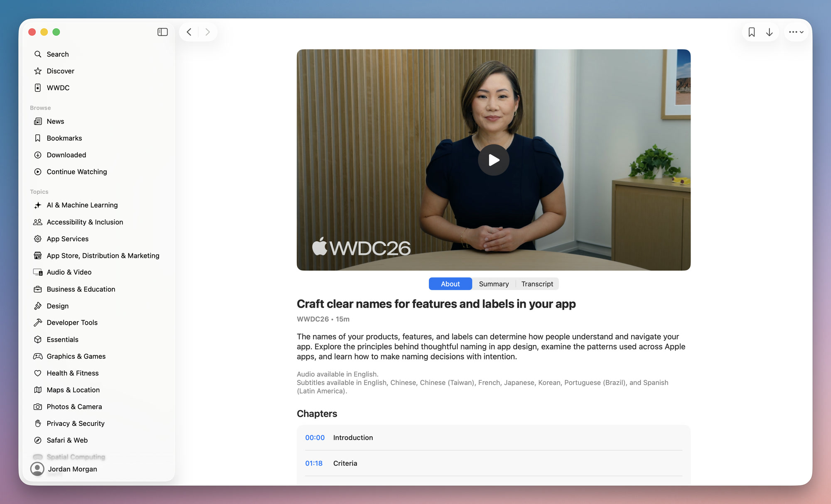Switch to the Transcript tab
The image size is (831, 504).
tap(537, 284)
